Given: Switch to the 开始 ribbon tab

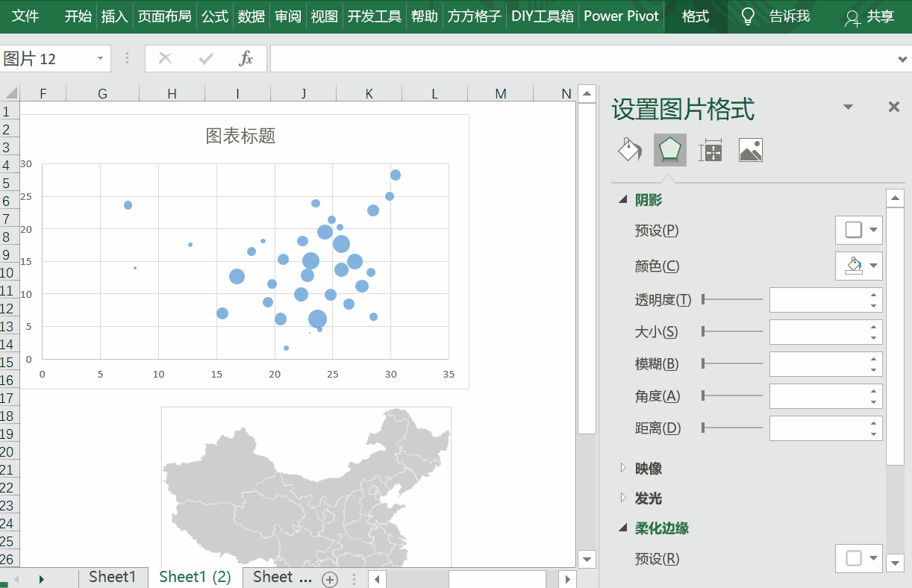Looking at the screenshot, I should 78,16.
